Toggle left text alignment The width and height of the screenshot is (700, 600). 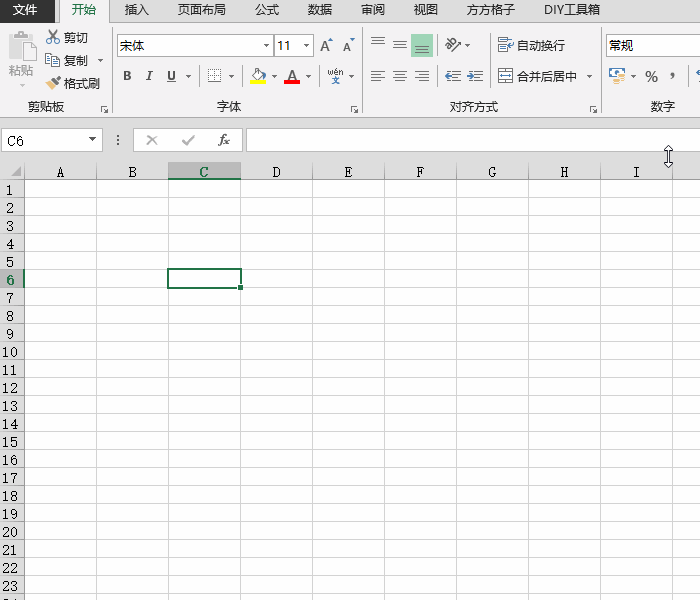tap(378, 76)
